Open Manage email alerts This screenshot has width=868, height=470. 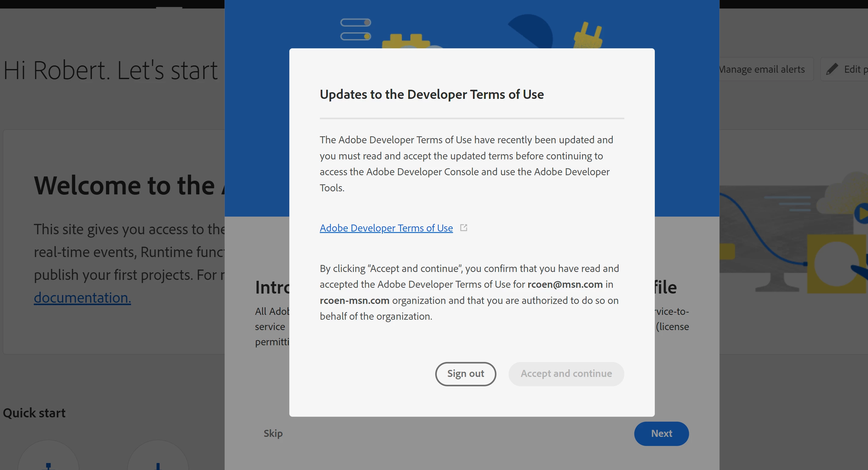762,69
